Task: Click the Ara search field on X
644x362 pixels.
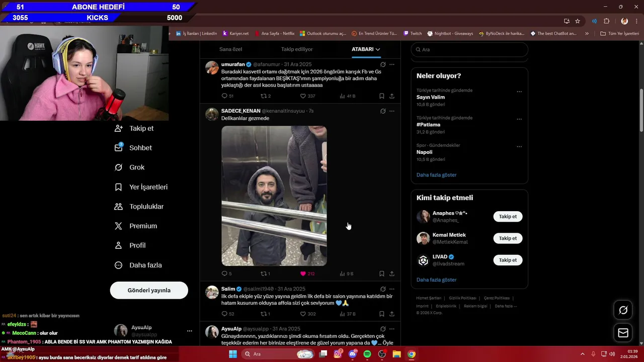Action: click(x=469, y=50)
